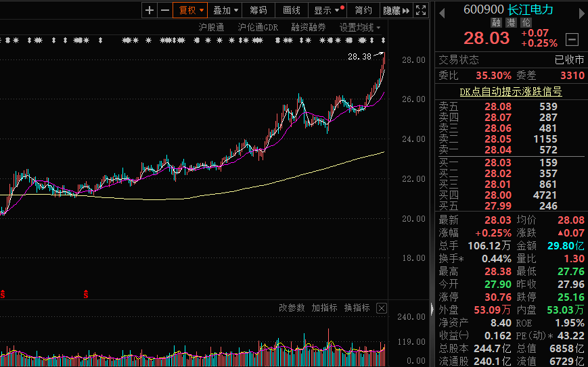Click the plus zoom-in chart button

pyautogui.click(x=150, y=10)
